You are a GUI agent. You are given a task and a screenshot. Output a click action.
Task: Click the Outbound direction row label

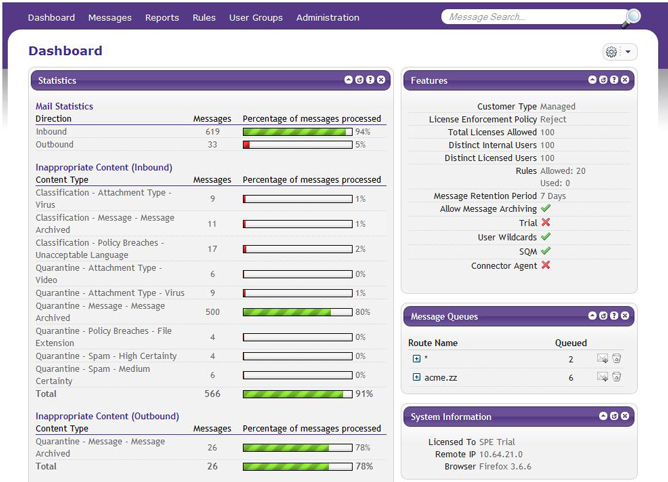point(55,144)
